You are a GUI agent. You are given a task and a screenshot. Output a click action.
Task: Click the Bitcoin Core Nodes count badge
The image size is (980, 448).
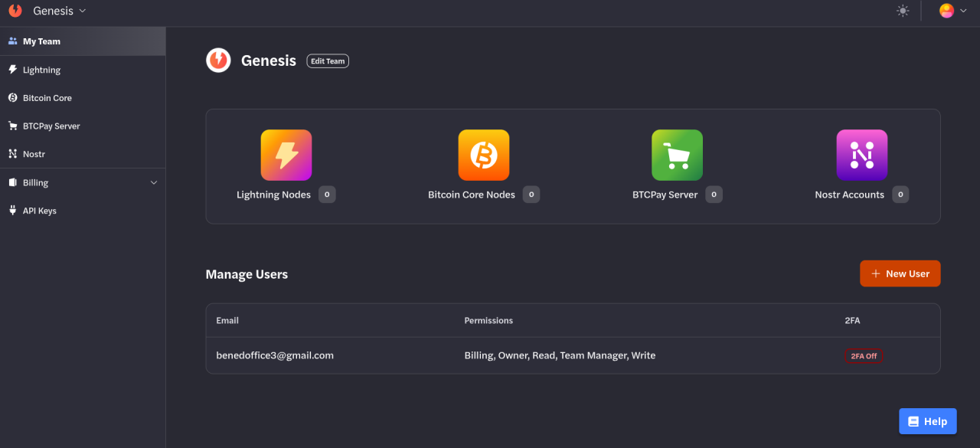tap(531, 195)
